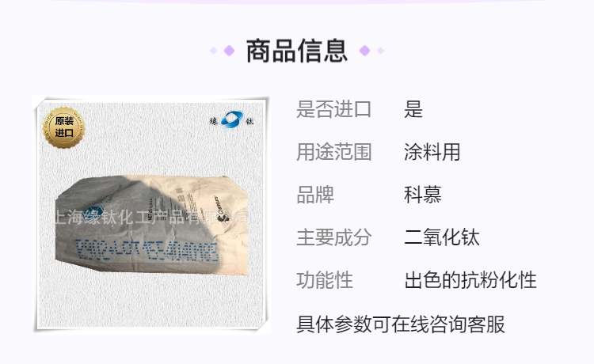
Task: Click 具体参数可在线咨询客服 text
Action: point(401,324)
